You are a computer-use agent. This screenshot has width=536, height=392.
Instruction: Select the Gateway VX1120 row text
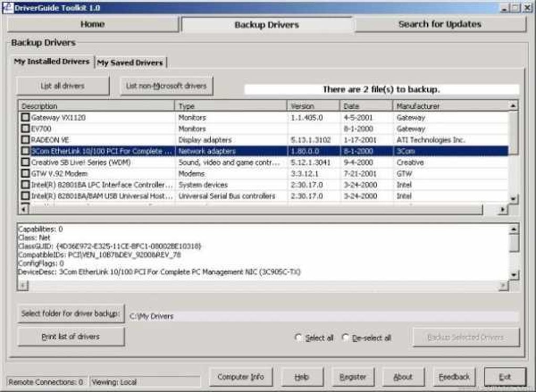(x=58, y=118)
